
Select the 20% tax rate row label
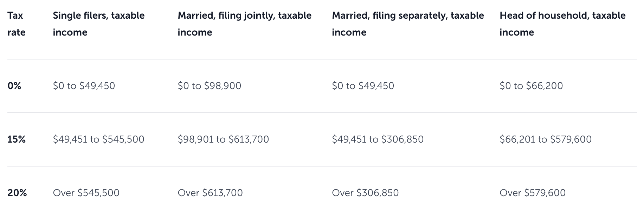coord(17,193)
